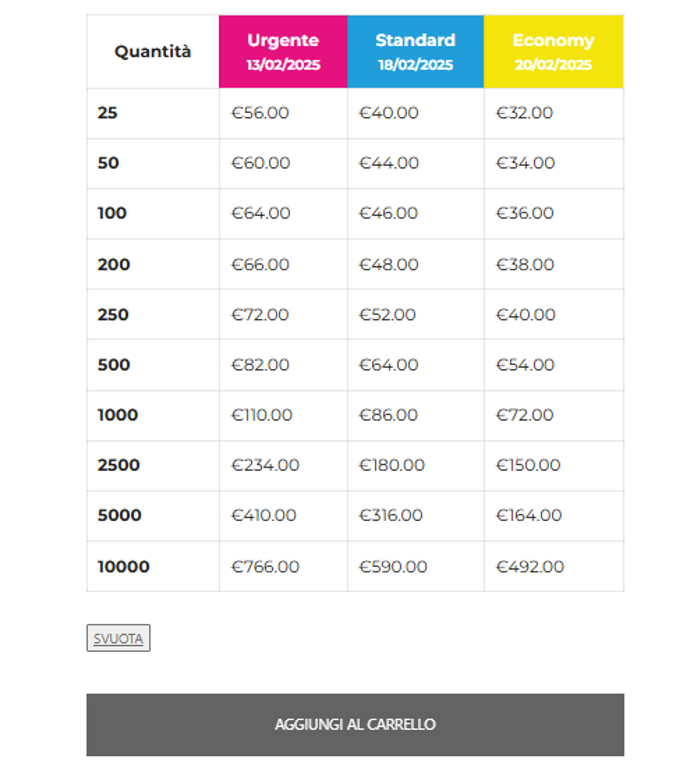
Task: Select the blue Standard column header
Action: [416, 52]
